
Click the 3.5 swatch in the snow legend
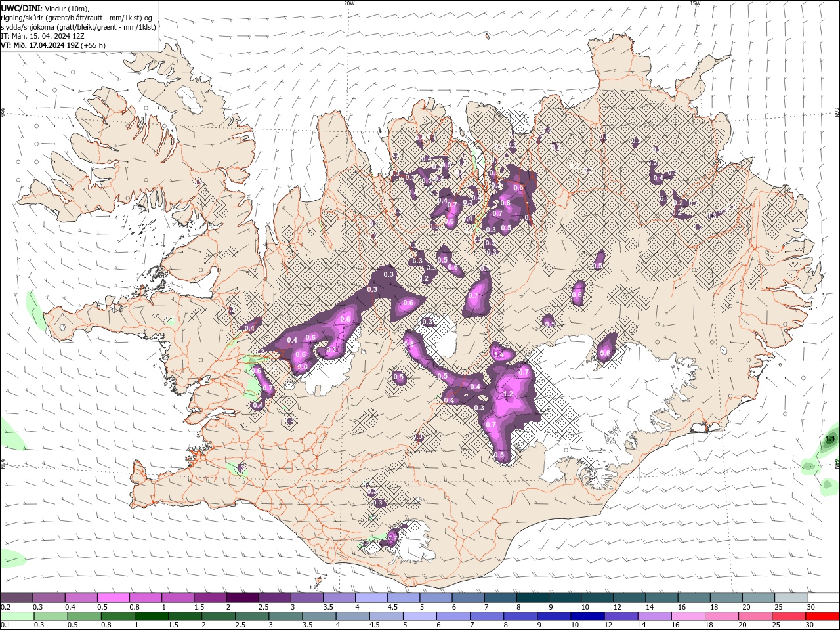(339, 597)
